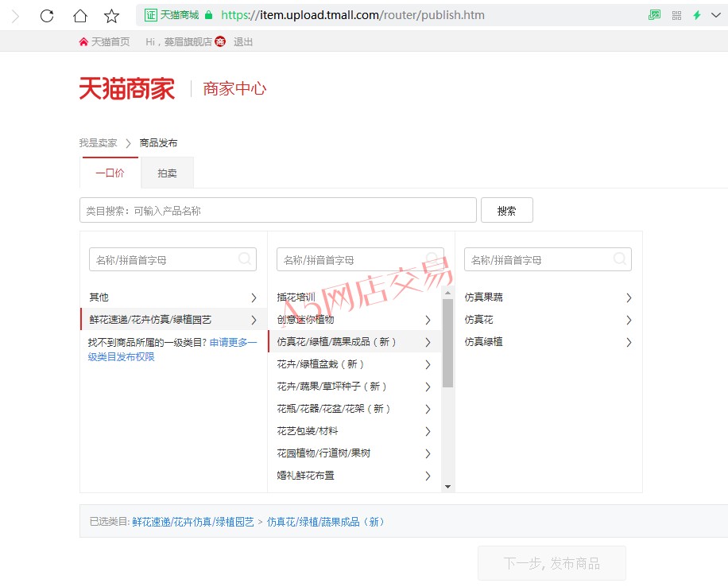Click selected path 鲜花速递/花卉仿真/绿植园艺 link
The height and width of the screenshot is (587, 728).
pos(192,522)
